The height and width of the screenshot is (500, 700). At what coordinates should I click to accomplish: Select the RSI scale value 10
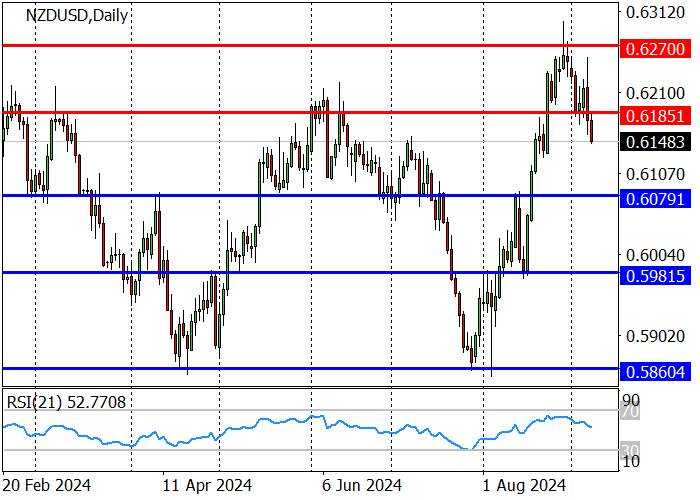click(x=632, y=462)
